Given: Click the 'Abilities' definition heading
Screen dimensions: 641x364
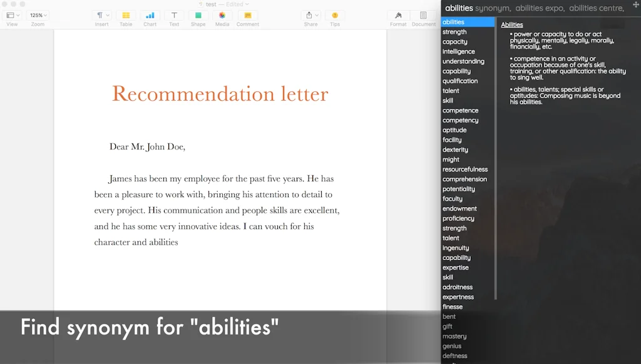Looking at the screenshot, I should click(x=512, y=24).
